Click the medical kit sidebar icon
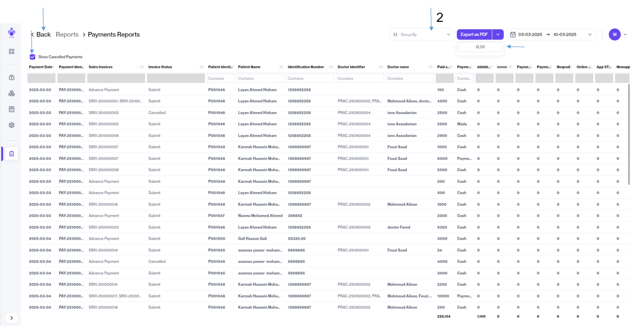The width and height of the screenshot is (644, 331). point(11,78)
